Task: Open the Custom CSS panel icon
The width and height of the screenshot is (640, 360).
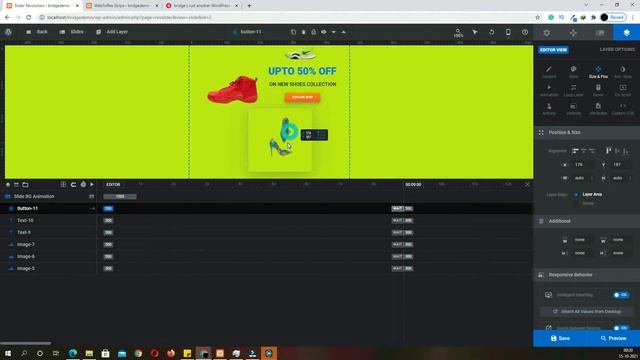Action: click(x=623, y=109)
